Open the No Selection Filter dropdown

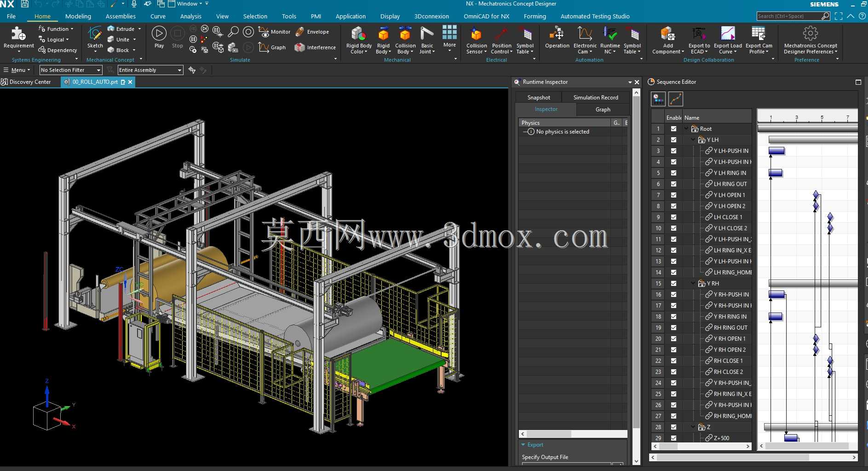70,70
